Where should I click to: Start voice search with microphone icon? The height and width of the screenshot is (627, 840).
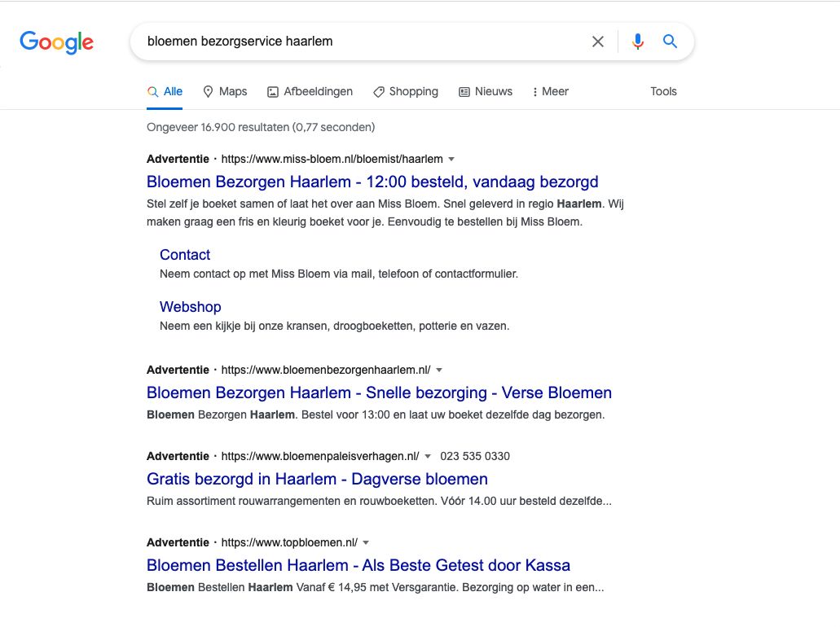tap(637, 42)
